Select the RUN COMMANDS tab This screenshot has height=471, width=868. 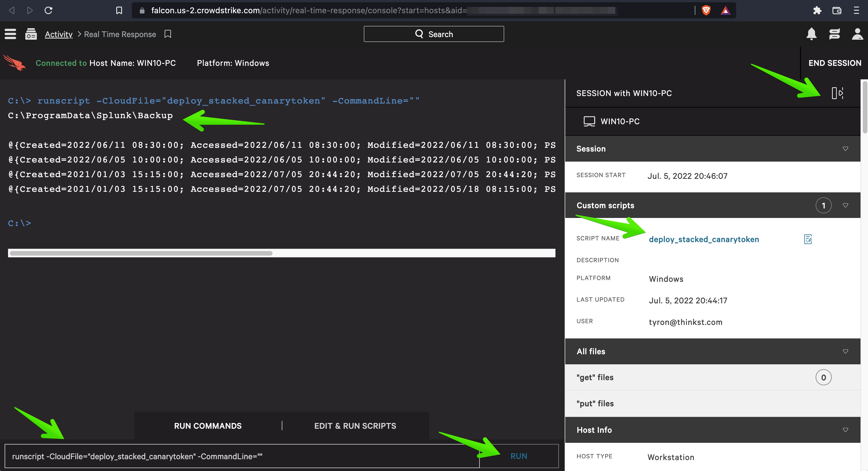click(x=208, y=426)
